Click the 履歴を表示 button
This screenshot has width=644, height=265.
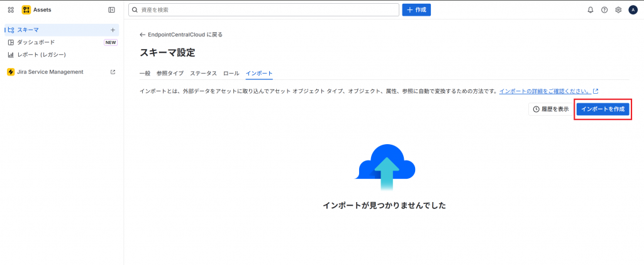click(551, 110)
